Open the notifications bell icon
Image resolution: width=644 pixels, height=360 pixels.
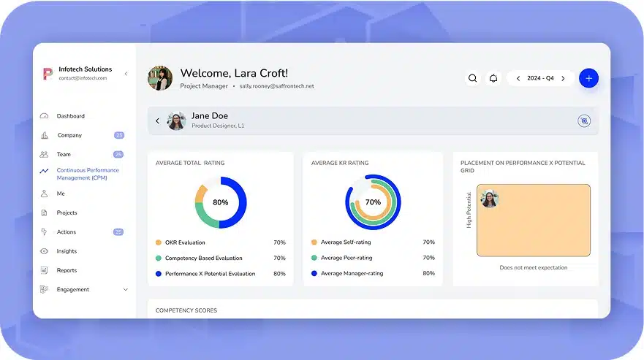click(x=493, y=78)
